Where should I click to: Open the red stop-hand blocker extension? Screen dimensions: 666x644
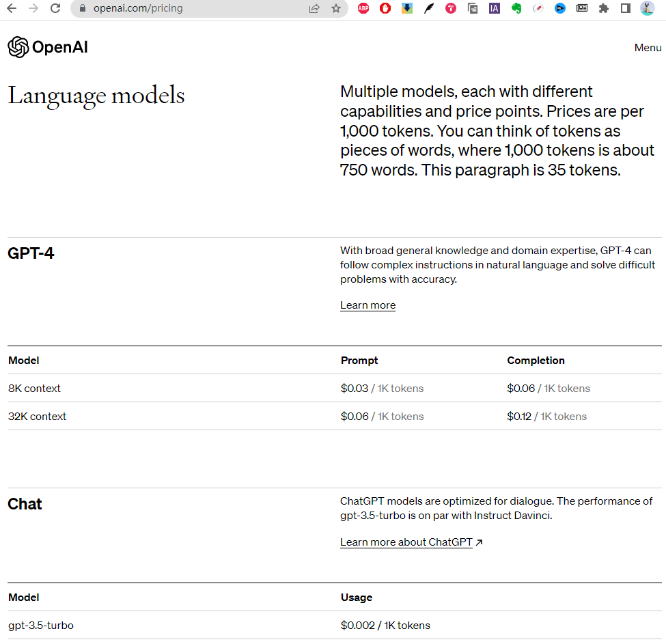click(385, 8)
